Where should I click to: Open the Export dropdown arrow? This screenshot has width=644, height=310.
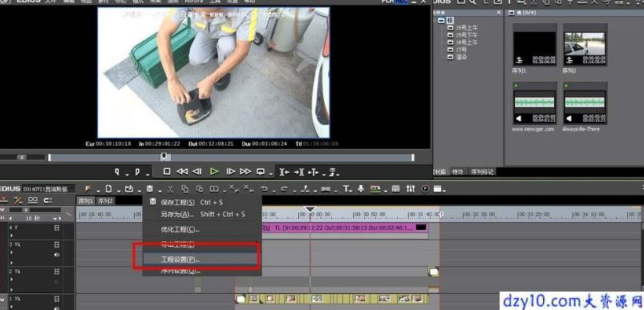point(385,191)
